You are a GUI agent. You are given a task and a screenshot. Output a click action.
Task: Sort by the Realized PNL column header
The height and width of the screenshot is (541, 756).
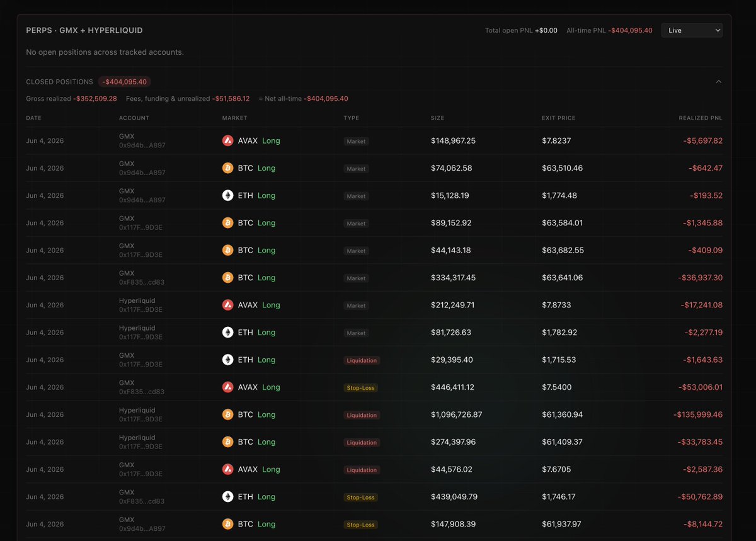(x=701, y=118)
